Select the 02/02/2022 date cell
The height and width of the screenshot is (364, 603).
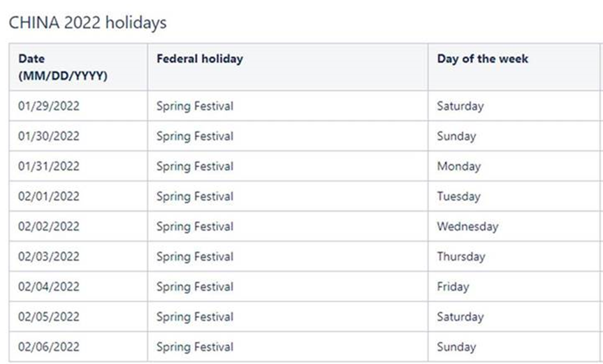49,226
